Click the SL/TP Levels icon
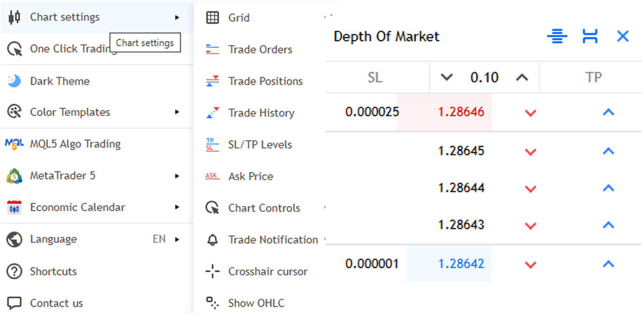 [x=213, y=145]
